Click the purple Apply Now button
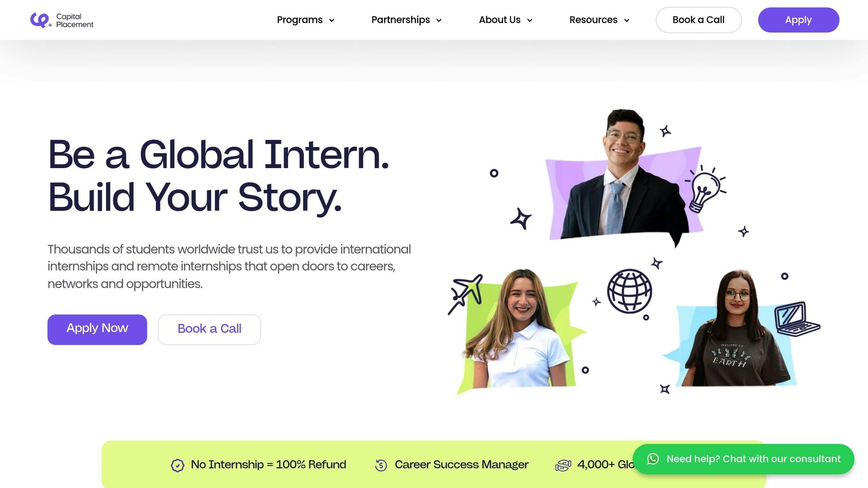 [97, 329]
